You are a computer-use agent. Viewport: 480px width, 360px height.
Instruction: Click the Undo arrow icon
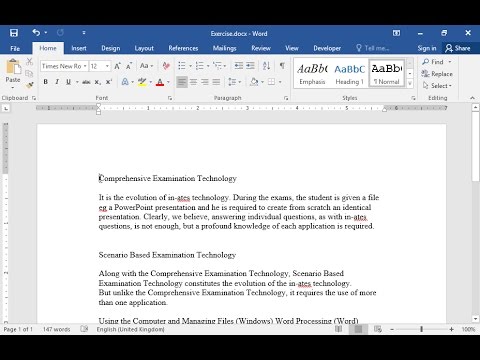click(36, 32)
